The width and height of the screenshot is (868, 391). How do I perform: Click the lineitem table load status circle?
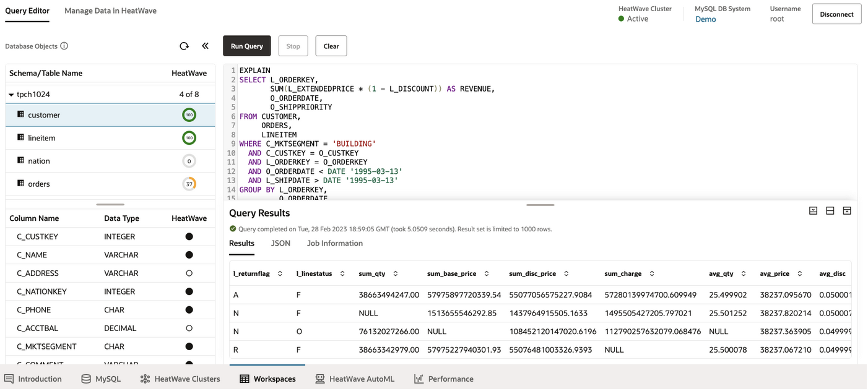click(189, 138)
